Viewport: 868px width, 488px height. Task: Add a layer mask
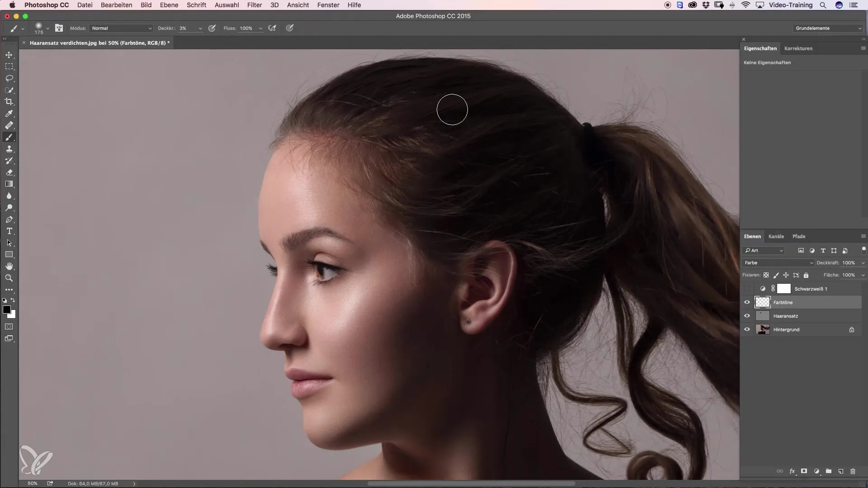(804, 471)
